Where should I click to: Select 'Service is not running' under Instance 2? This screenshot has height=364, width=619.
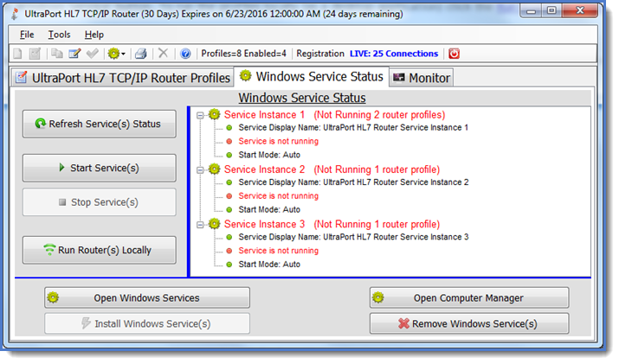click(278, 196)
